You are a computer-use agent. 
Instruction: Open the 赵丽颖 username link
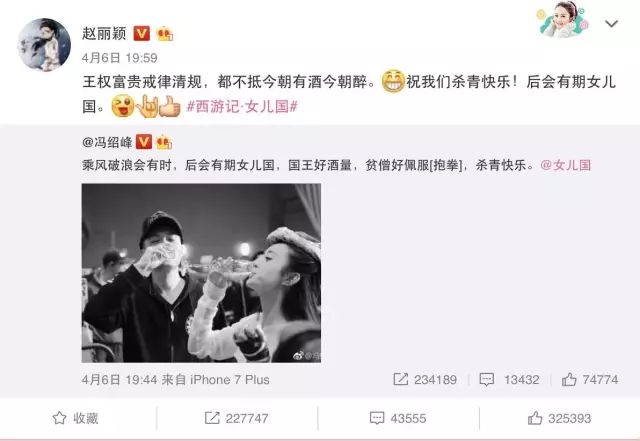tap(104, 33)
